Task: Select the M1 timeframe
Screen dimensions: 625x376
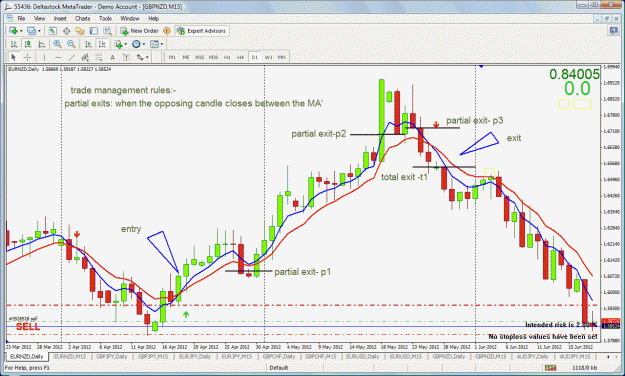Action: tap(172, 57)
